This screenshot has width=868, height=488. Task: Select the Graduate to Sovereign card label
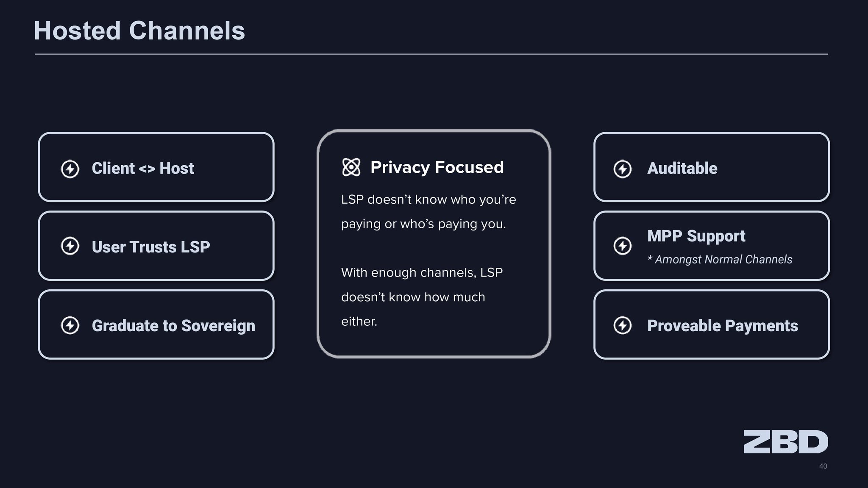point(173,325)
